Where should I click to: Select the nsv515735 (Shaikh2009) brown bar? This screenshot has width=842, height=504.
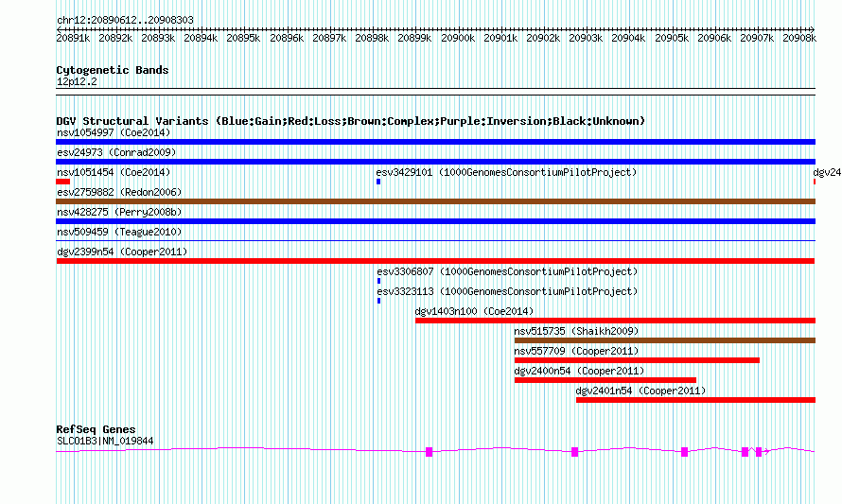665,340
